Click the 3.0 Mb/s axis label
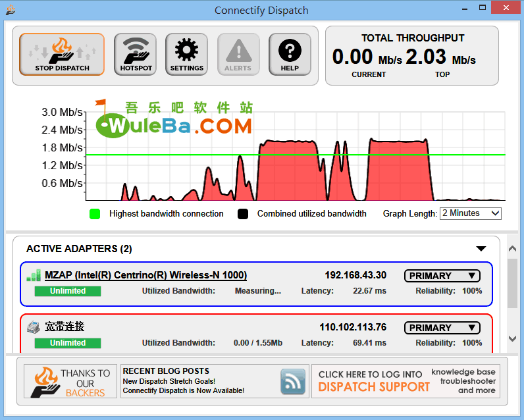 coord(62,113)
